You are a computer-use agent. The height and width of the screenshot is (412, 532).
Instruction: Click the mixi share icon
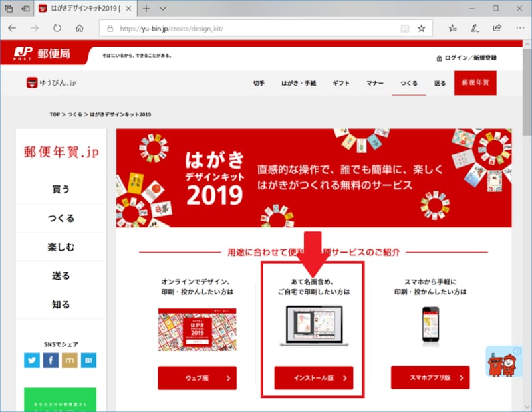click(70, 361)
